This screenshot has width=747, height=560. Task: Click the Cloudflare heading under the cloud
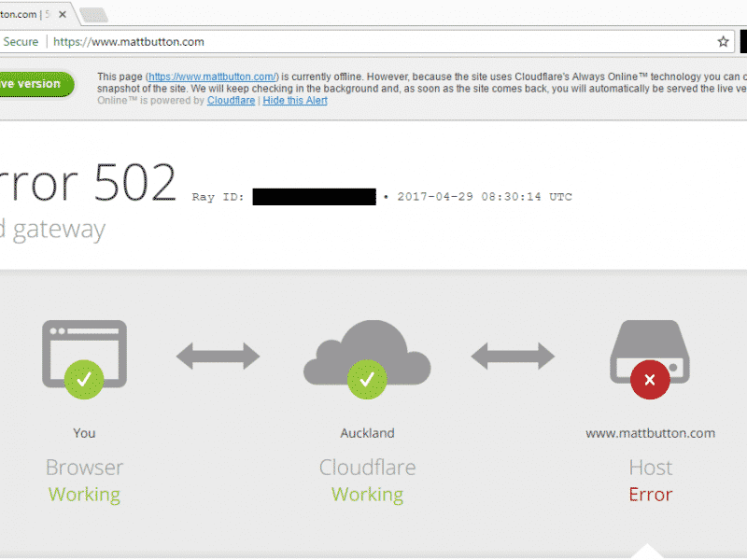[x=367, y=468]
